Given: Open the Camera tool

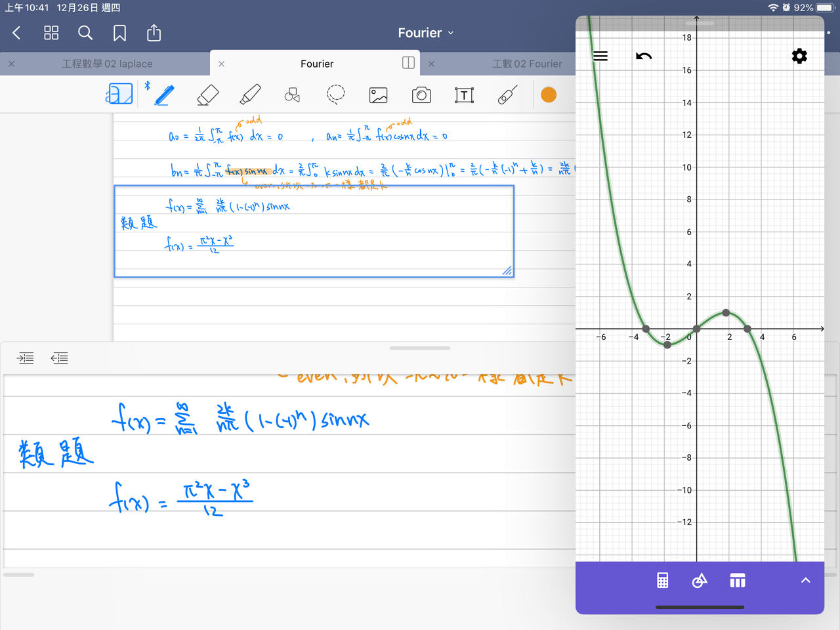Looking at the screenshot, I should coord(421,95).
